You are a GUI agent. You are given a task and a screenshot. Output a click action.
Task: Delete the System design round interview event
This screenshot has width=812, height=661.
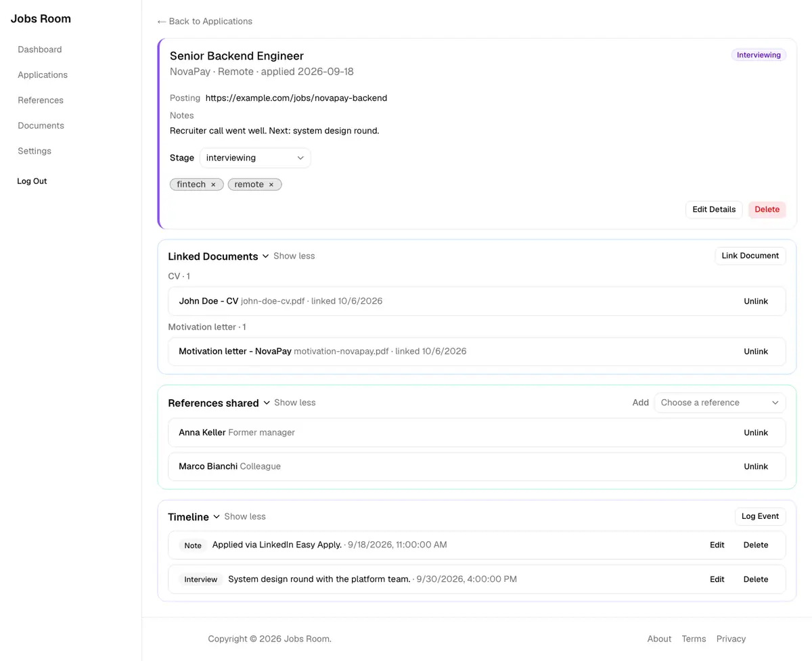pyautogui.click(x=756, y=579)
